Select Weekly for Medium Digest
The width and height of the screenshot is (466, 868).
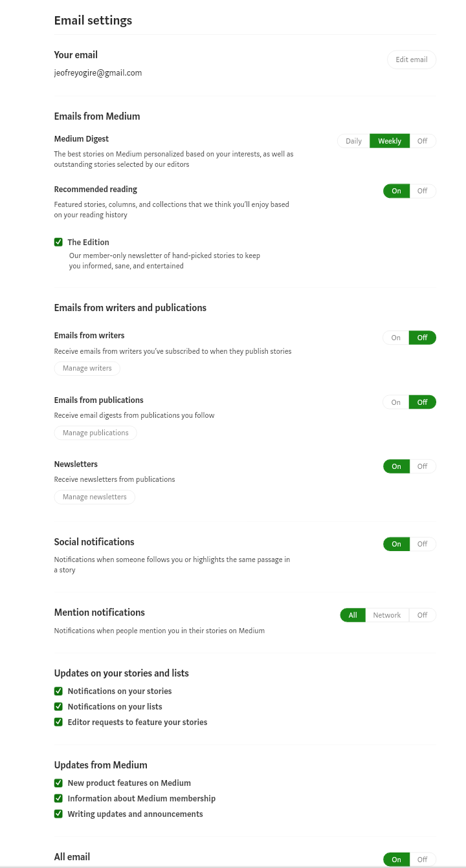tap(390, 141)
